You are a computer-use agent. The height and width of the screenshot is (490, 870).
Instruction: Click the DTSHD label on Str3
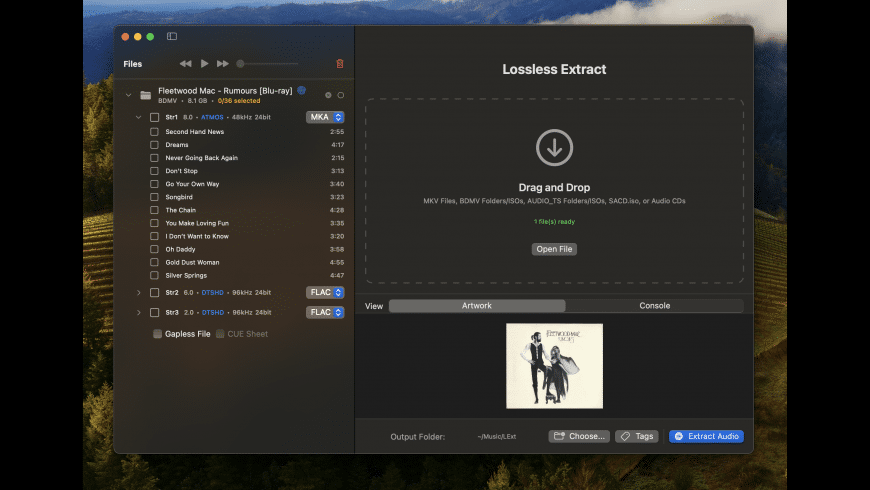pyautogui.click(x=213, y=312)
